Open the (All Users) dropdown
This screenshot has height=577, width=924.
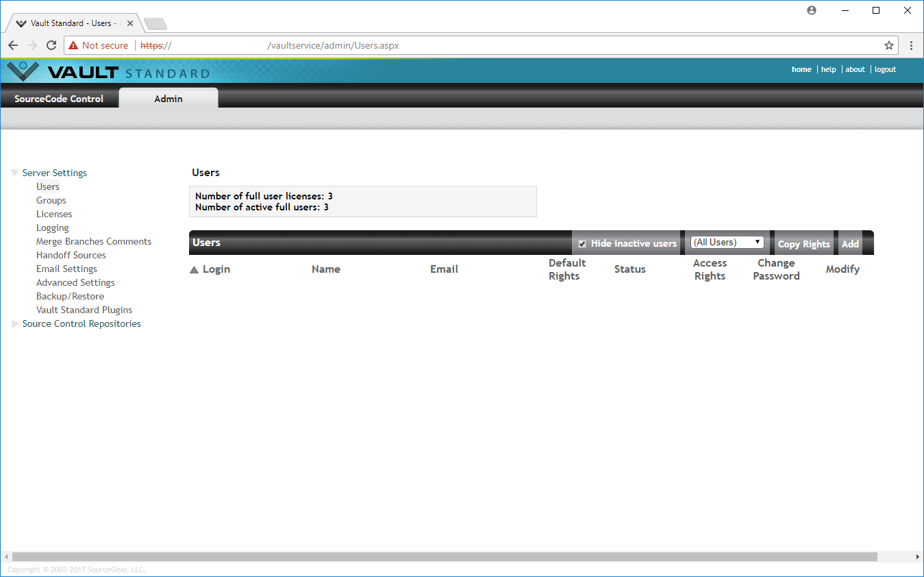pyautogui.click(x=727, y=243)
